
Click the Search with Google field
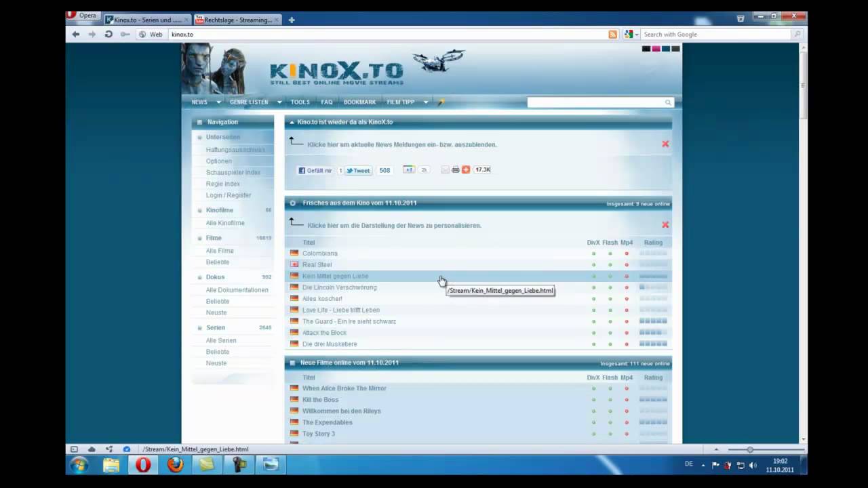(715, 34)
